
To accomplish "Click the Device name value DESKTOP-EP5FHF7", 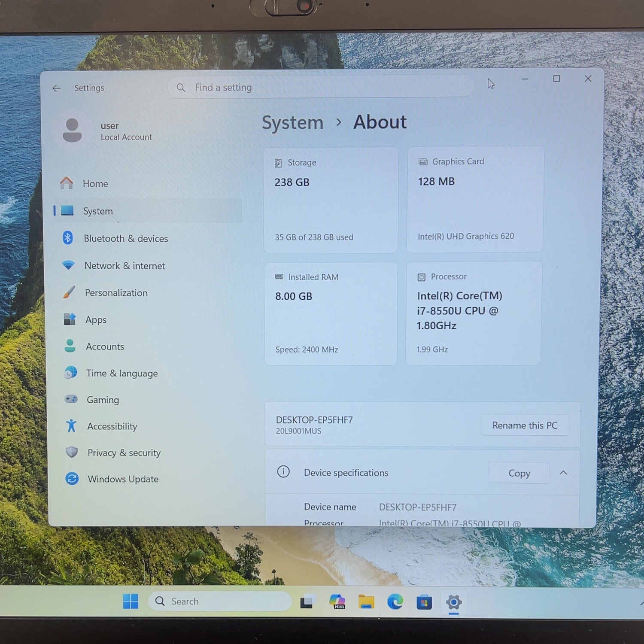I will tap(418, 507).
